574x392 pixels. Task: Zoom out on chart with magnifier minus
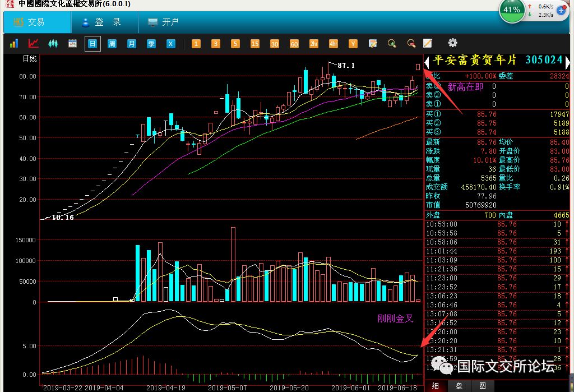[411, 44]
